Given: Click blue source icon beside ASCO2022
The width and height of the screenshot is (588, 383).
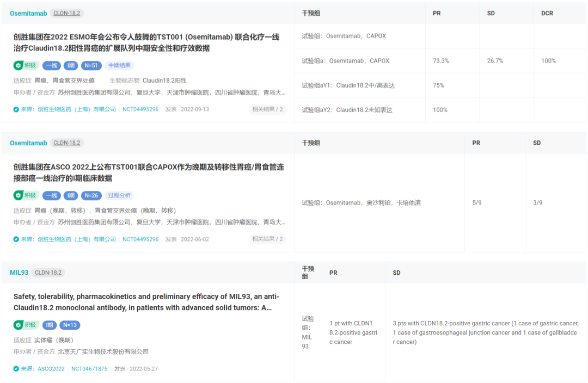Looking at the screenshot, I should coord(16,369).
